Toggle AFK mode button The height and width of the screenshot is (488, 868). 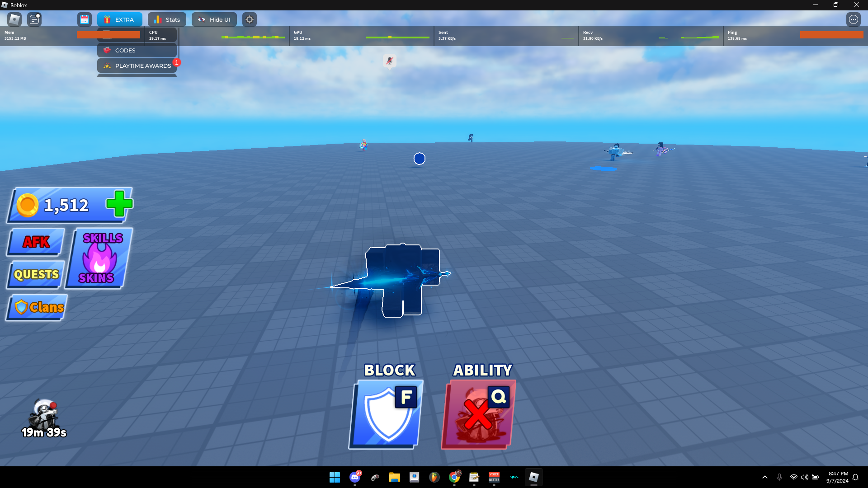[36, 242]
